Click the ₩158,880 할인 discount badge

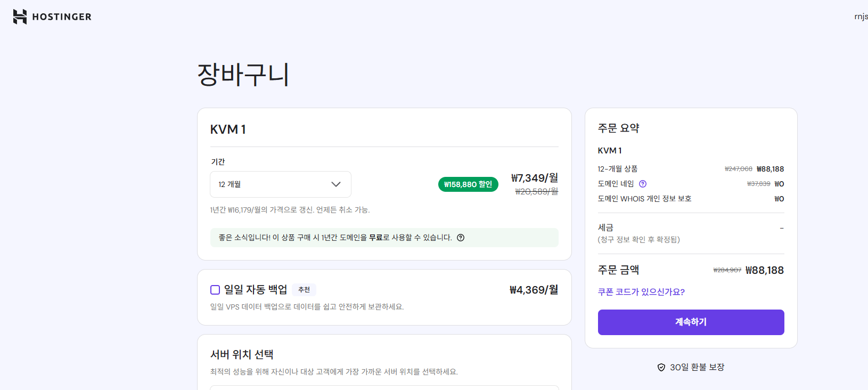tap(468, 184)
